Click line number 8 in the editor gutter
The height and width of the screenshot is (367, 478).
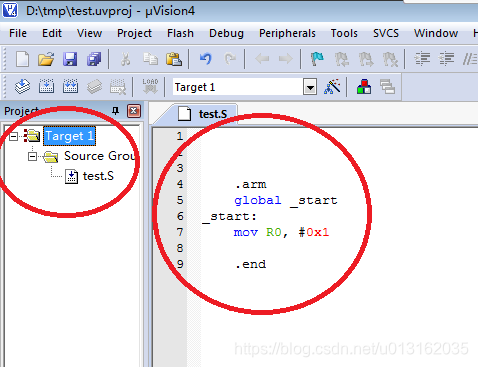coord(180,248)
